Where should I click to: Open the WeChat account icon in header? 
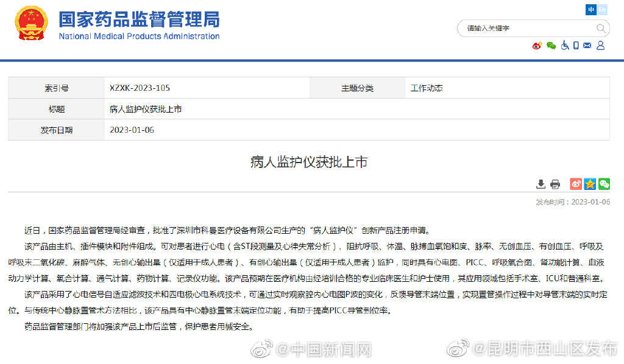(x=551, y=46)
